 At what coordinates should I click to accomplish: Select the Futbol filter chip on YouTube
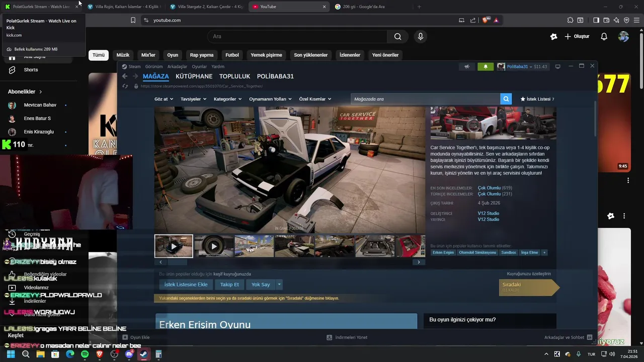[x=232, y=55]
